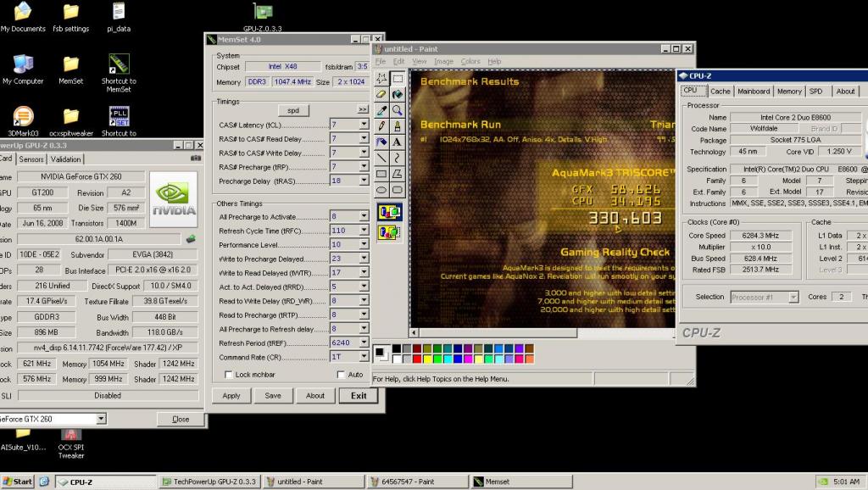The image size is (868, 490).
Task: Select the rectangular Select tool in Paint
Action: [398, 78]
